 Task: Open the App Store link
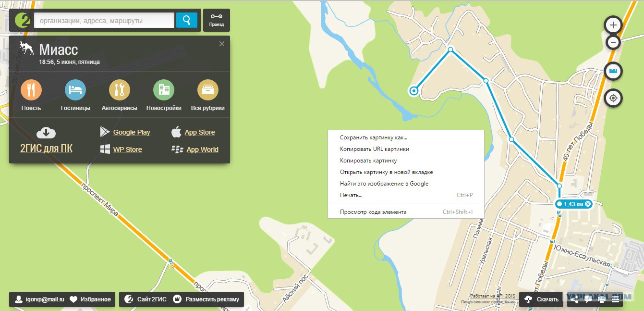[200, 132]
